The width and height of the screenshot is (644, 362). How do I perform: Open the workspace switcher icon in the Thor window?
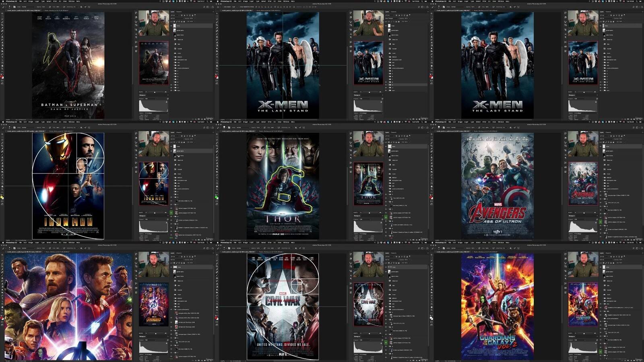pos(421,128)
